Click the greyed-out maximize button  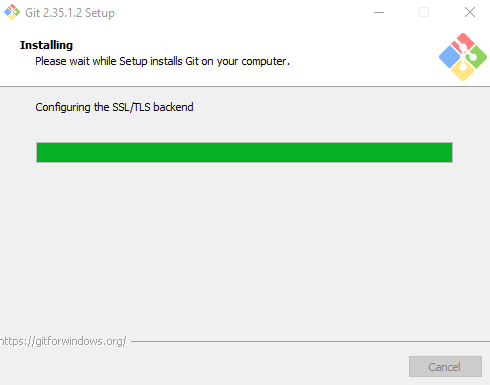click(424, 13)
